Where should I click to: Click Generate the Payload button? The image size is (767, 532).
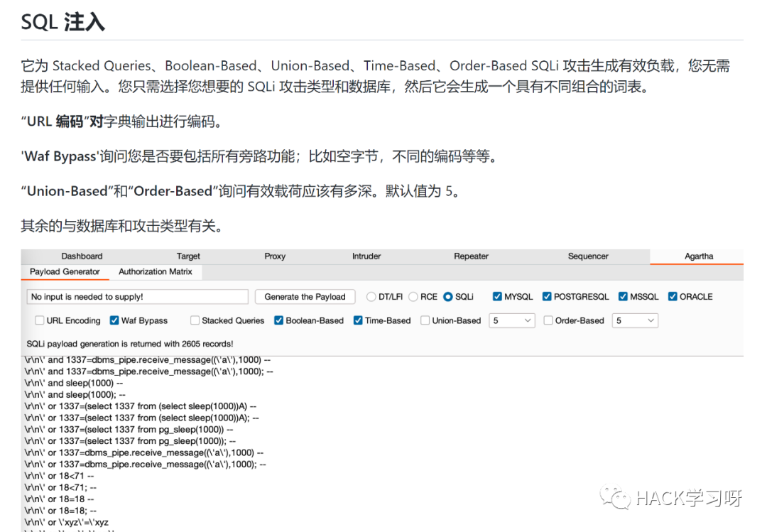pyautogui.click(x=305, y=297)
